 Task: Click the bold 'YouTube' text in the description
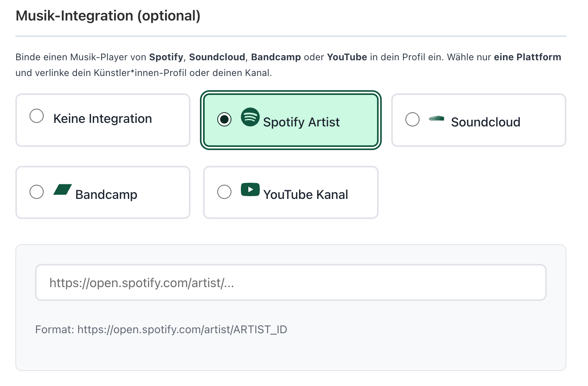click(347, 57)
